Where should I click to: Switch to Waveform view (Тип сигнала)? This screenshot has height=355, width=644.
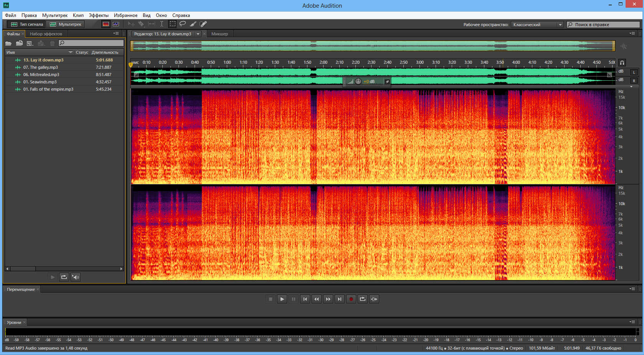click(26, 24)
